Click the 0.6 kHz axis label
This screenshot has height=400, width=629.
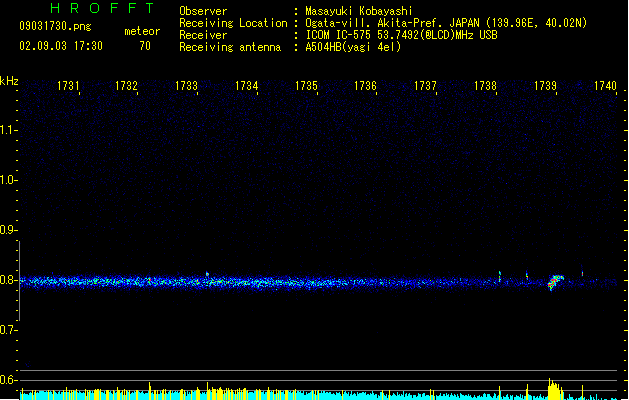click(x=7, y=380)
